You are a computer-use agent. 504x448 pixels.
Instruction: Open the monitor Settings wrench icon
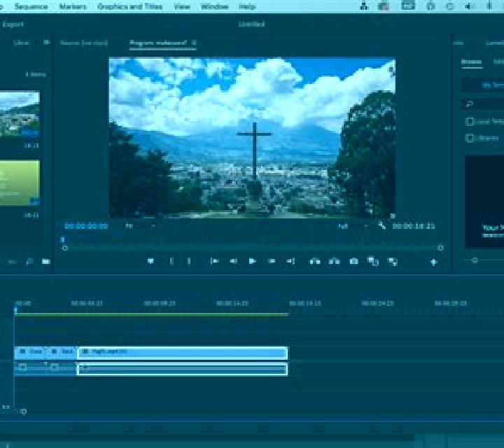pos(382,225)
